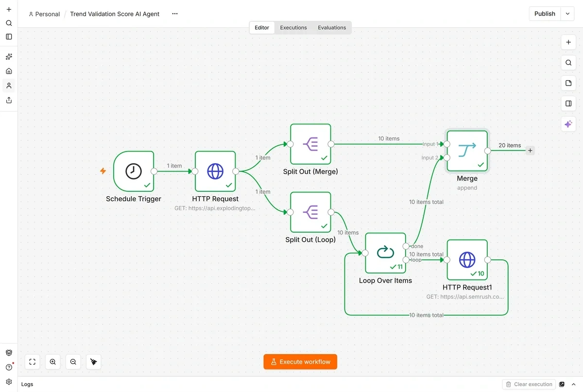
Task: Go to home via the house icon
Action: (9, 71)
